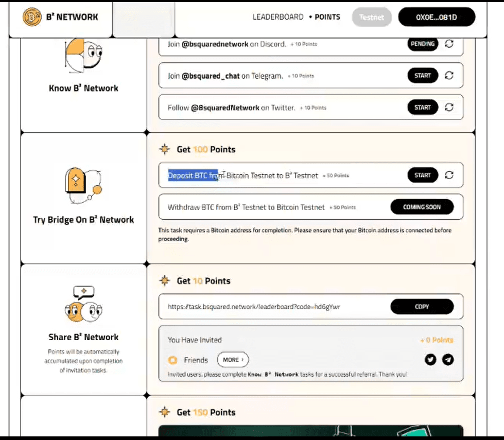Click the 'Get 10 Points' heading
Image resolution: width=504 pixels, height=440 pixels.
pyautogui.click(x=203, y=281)
